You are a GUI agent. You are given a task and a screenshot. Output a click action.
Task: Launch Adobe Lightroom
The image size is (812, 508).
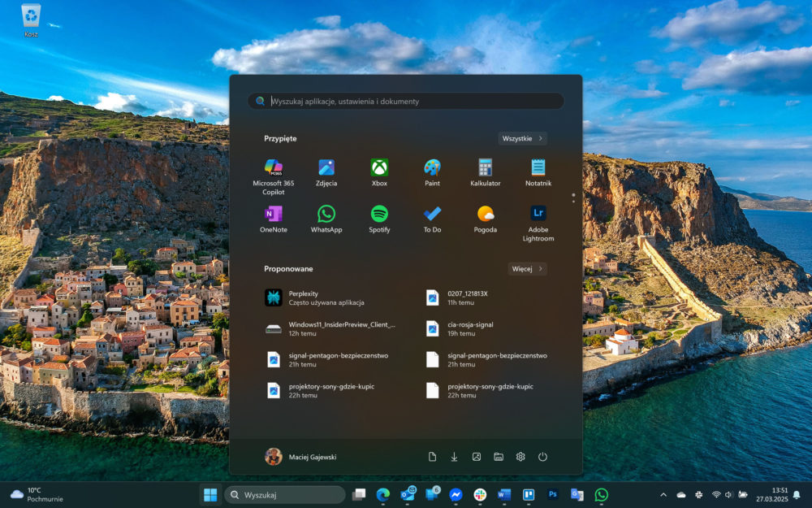click(x=538, y=224)
